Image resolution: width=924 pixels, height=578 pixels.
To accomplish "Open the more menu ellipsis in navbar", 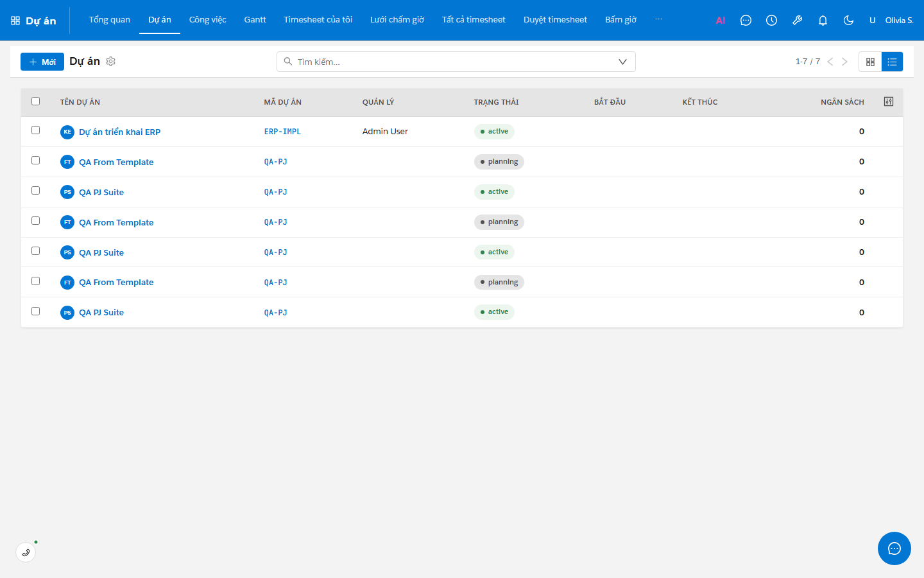I will (x=658, y=20).
